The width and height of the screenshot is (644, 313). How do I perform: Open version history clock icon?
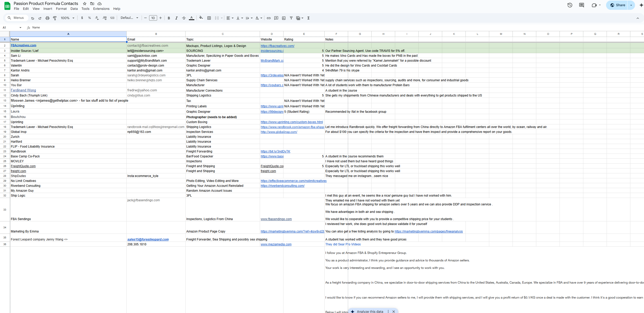click(570, 5)
